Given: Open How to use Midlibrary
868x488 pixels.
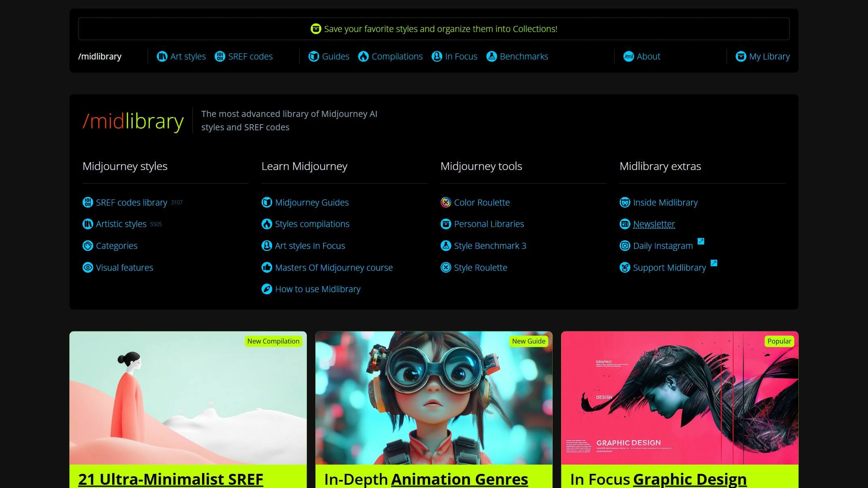Looking at the screenshot, I should tap(317, 289).
